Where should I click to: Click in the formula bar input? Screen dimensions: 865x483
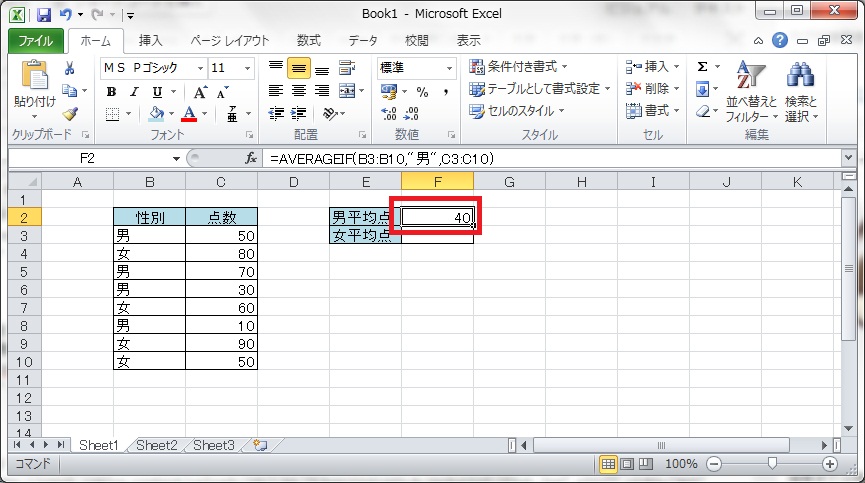point(552,159)
